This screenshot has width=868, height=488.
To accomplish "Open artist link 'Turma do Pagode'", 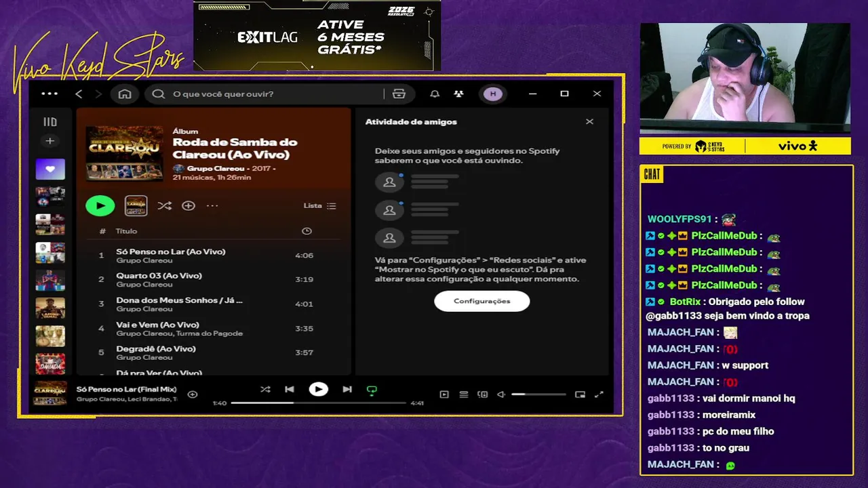I will point(210,333).
